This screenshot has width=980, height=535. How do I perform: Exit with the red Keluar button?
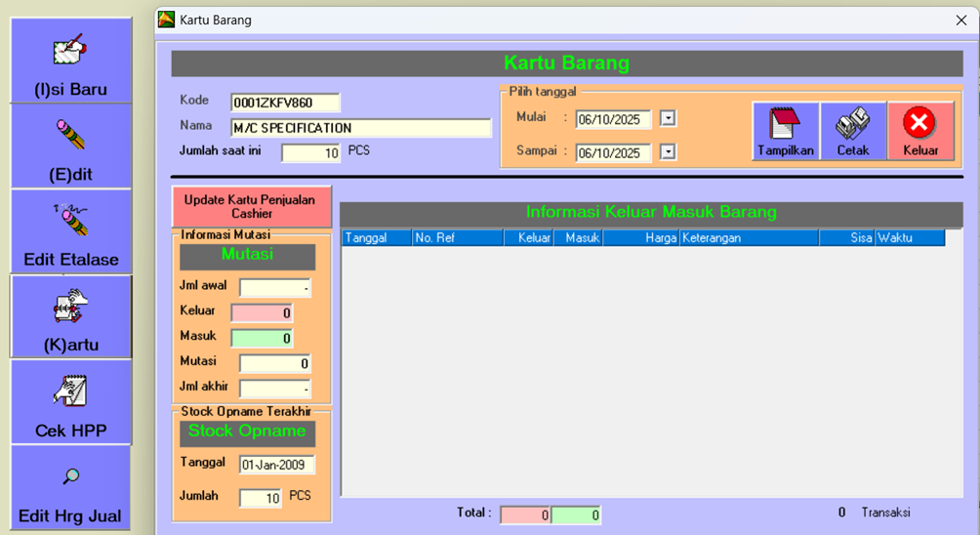[919, 131]
